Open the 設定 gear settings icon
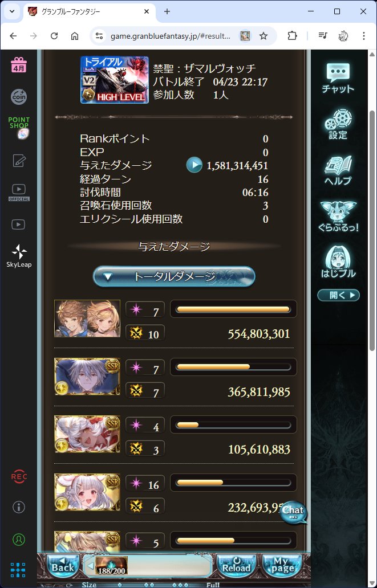Viewport: 377px width, 588px height. (338, 124)
